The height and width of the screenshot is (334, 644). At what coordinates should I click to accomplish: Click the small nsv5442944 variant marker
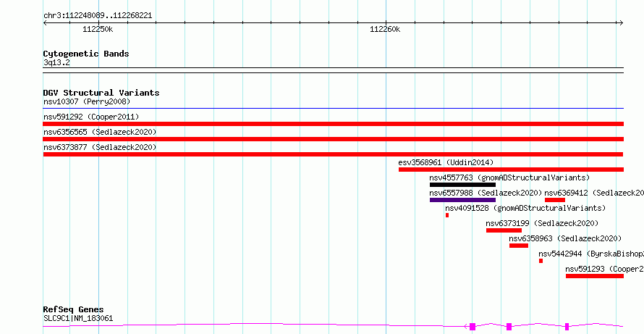(x=541, y=261)
